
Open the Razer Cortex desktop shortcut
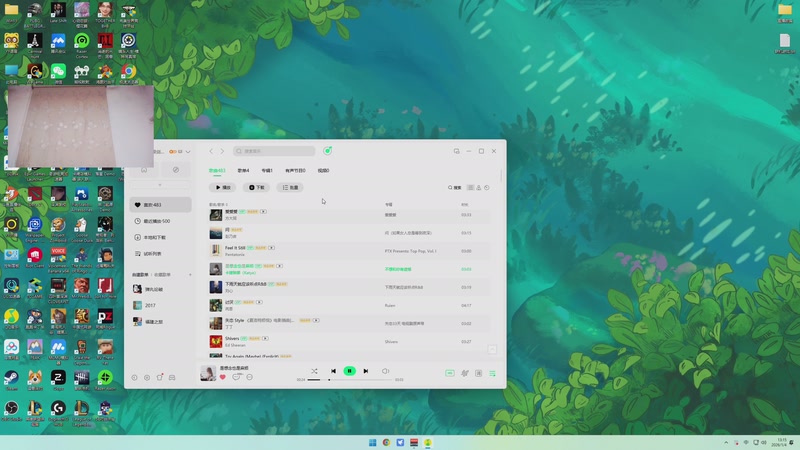[x=82, y=45]
